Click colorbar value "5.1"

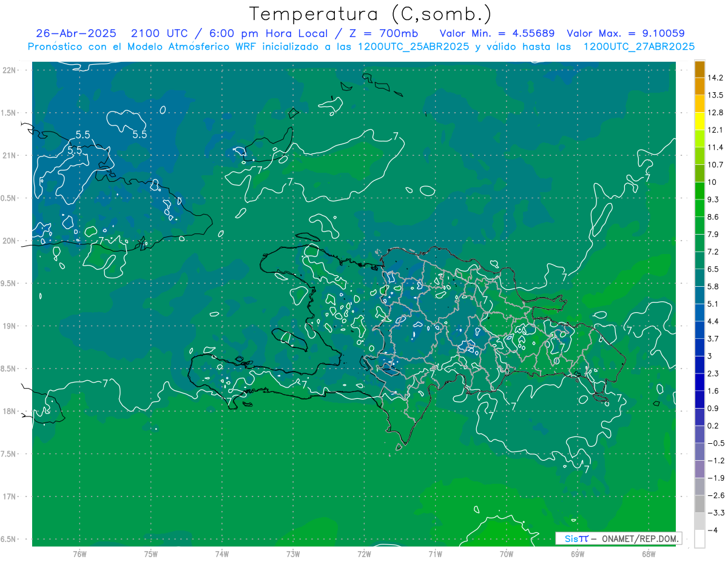[x=713, y=304]
